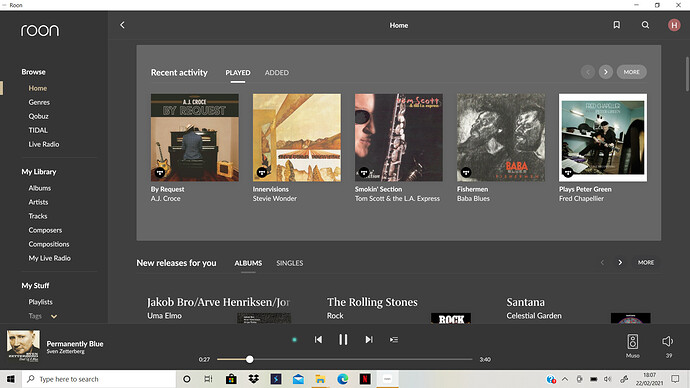Open now playing Permanently Blue artwork
Image resolution: width=690 pixels, height=388 pixels.
[x=23, y=346]
